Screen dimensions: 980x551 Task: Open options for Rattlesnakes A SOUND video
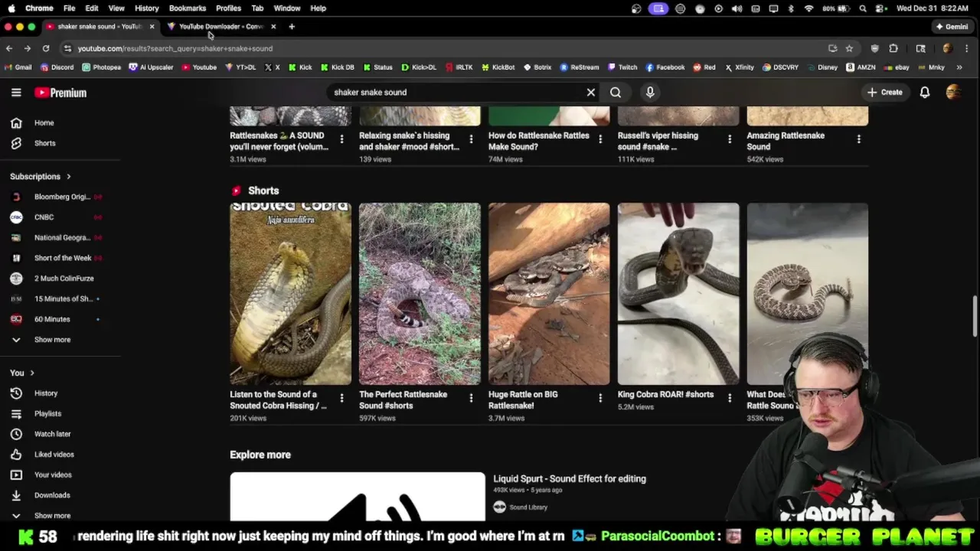click(x=341, y=139)
